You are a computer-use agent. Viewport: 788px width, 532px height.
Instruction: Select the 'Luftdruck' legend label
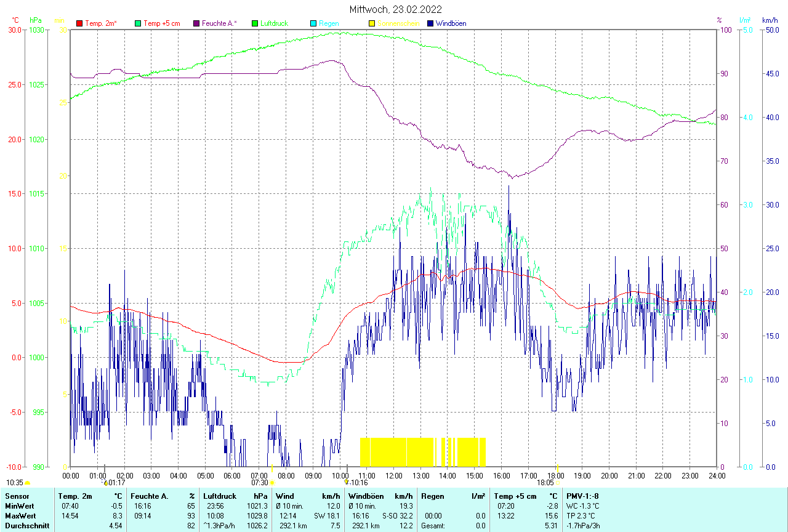[x=275, y=23]
